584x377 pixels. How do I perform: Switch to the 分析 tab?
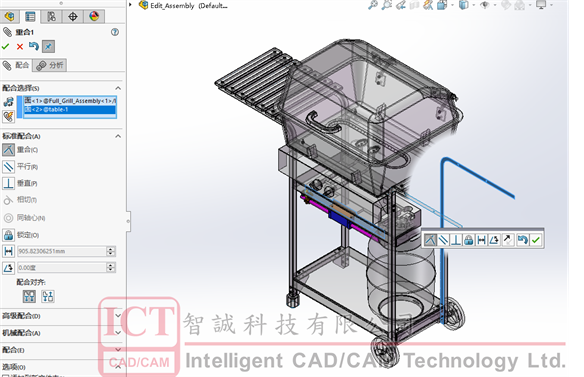pos(50,65)
